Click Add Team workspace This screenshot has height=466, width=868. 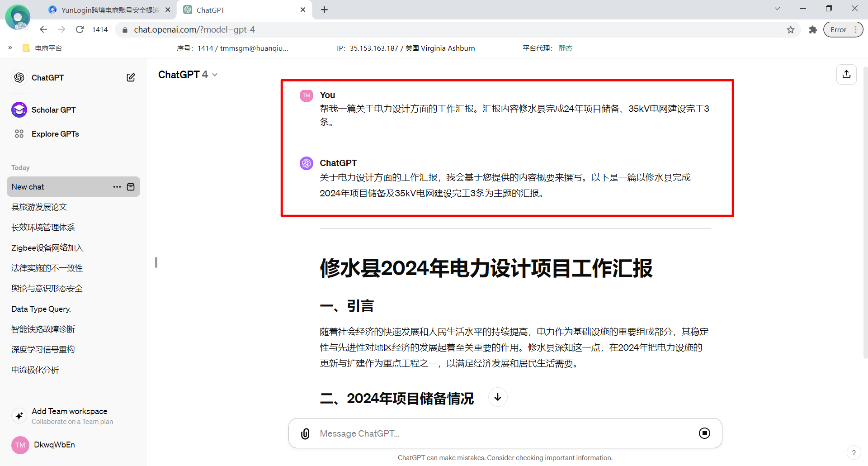(69, 411)
